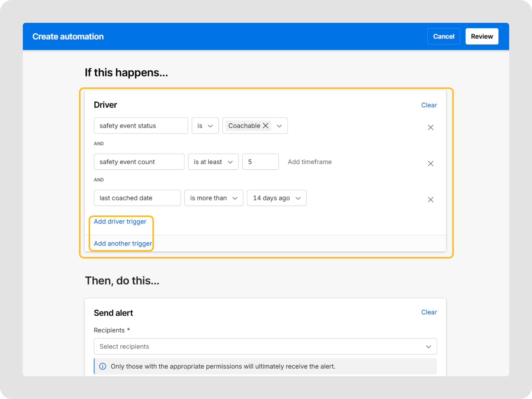This screenshot has width=532, height=399.
Task: Open the 'is more than' operator dropdown
Action: pos(214,198)
